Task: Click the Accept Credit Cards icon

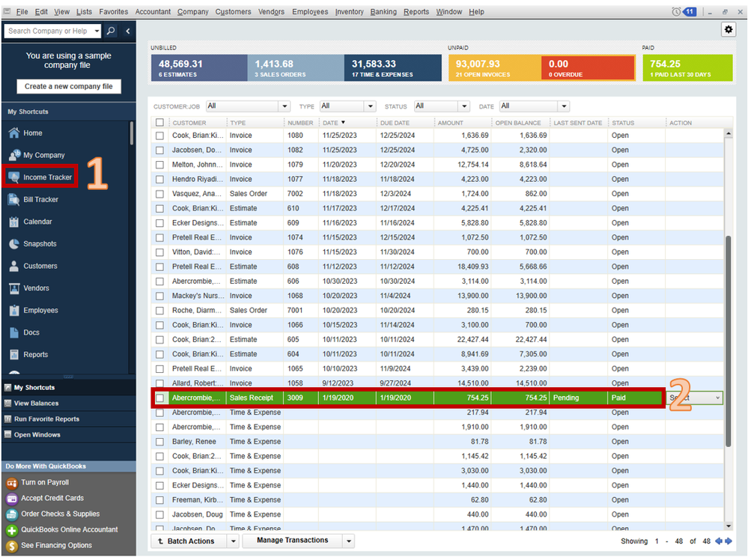Action: coord(12,499)
